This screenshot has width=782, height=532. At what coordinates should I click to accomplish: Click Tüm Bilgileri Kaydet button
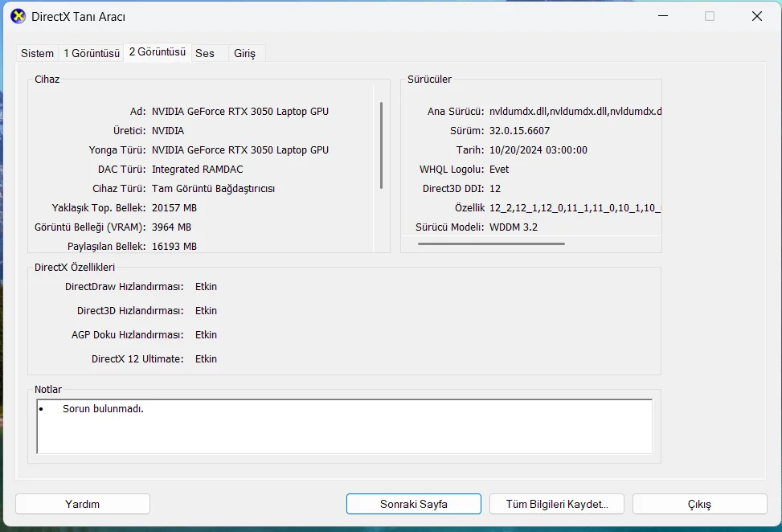(x=557, y=504)
